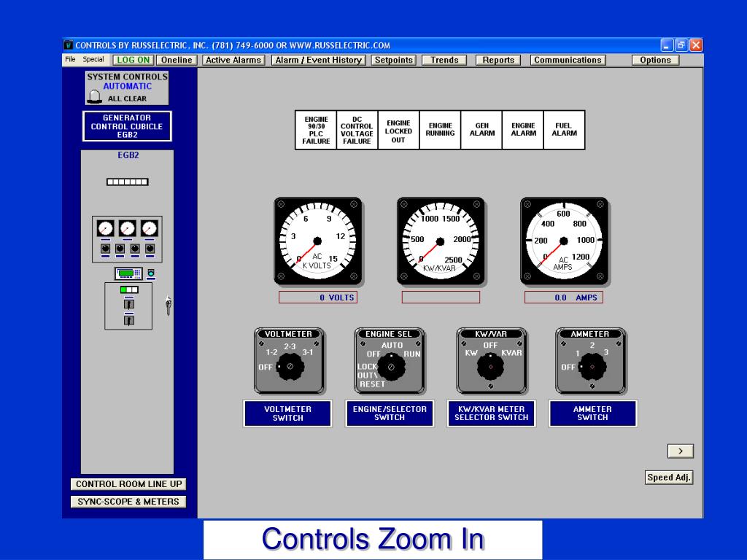Click the AC Amps gauge
747x560 pixels.
pyautogui.click(x=563, y=241)
